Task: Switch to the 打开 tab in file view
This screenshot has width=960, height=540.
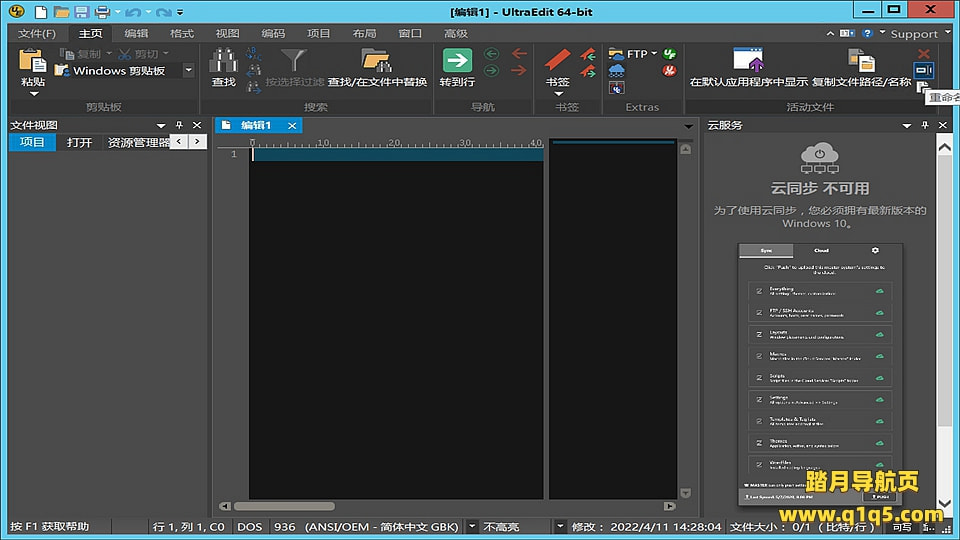Action: [x=80, y=143]
